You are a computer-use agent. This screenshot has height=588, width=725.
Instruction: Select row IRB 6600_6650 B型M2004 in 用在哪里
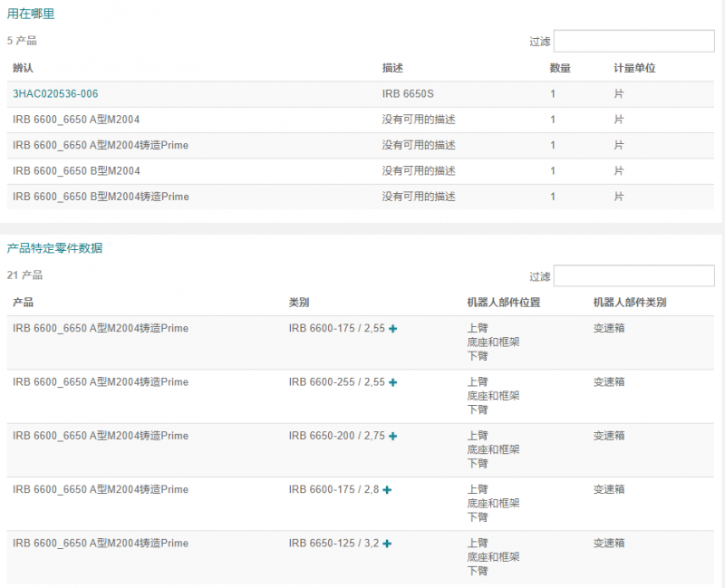pyautogui.click(x=360, y=171)
